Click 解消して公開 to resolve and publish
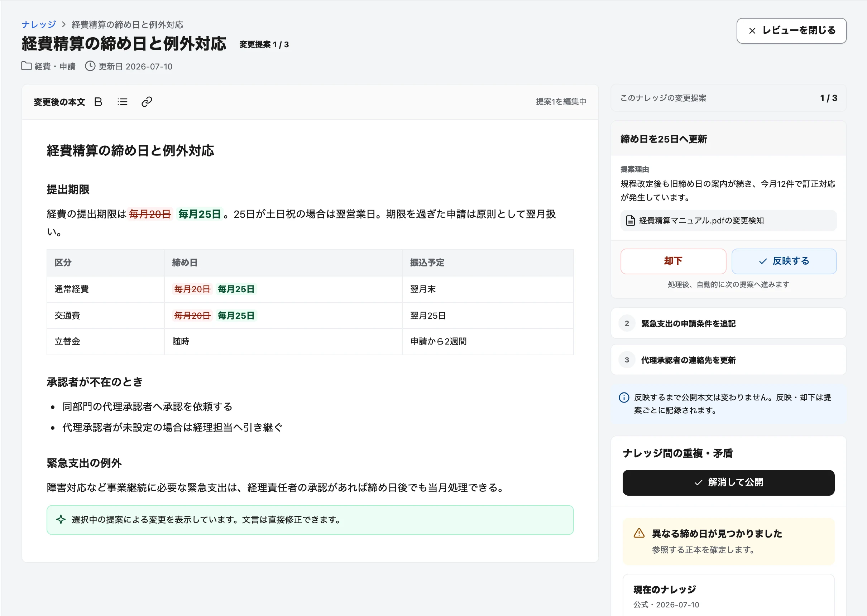This screenshot has width=867, height=616. pyautogui.click(x=728, y=483)
